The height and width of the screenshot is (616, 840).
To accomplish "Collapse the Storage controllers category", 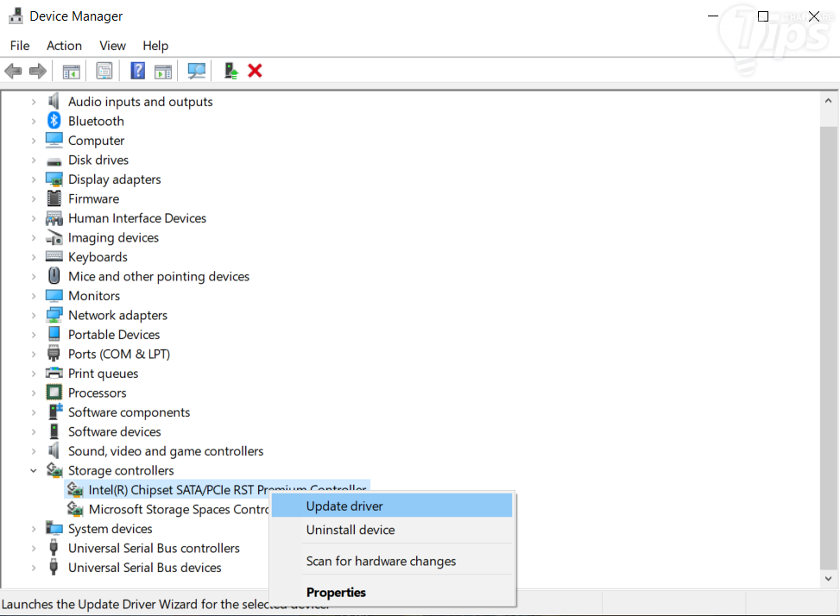I will pyautogui.click(x=33, y=470).
